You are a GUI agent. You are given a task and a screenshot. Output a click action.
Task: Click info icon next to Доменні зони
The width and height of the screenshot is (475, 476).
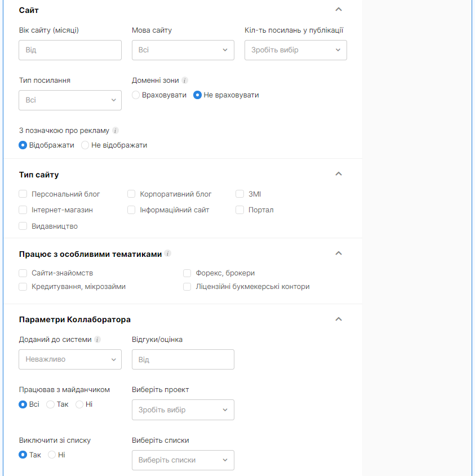[x=185, y=81]
